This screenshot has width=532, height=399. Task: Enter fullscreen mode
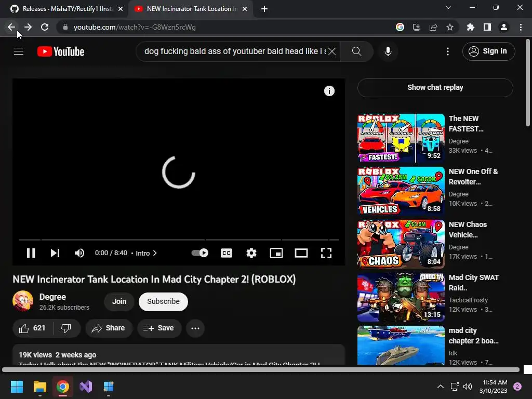click(326, 253)
